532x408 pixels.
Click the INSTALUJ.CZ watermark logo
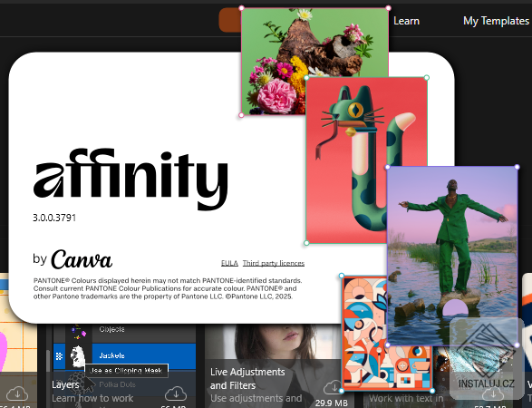coord(487,358)
